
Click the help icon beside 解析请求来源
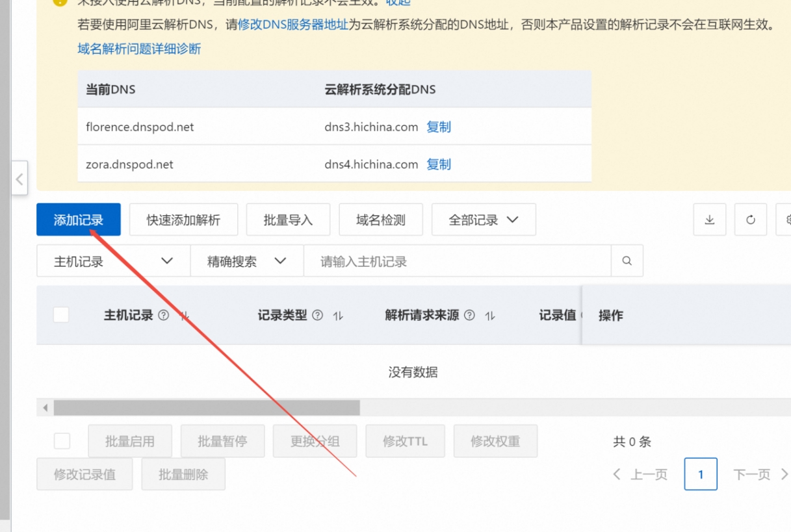pos(469,315)
